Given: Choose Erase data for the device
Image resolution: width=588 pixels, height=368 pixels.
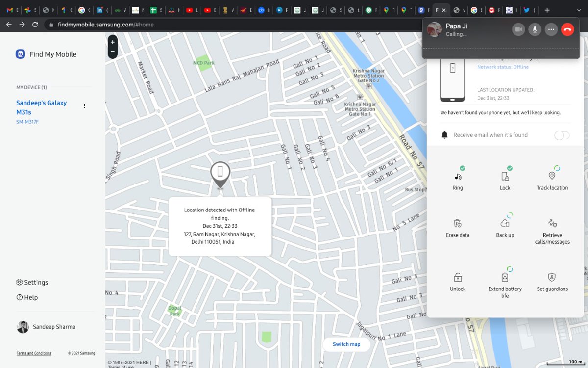Looking at the screenshot, I should 458,227.
